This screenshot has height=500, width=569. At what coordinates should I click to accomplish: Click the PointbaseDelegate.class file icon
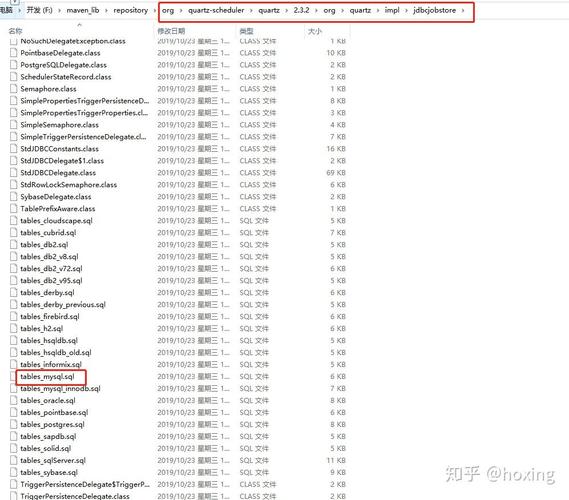coord(14,53)
